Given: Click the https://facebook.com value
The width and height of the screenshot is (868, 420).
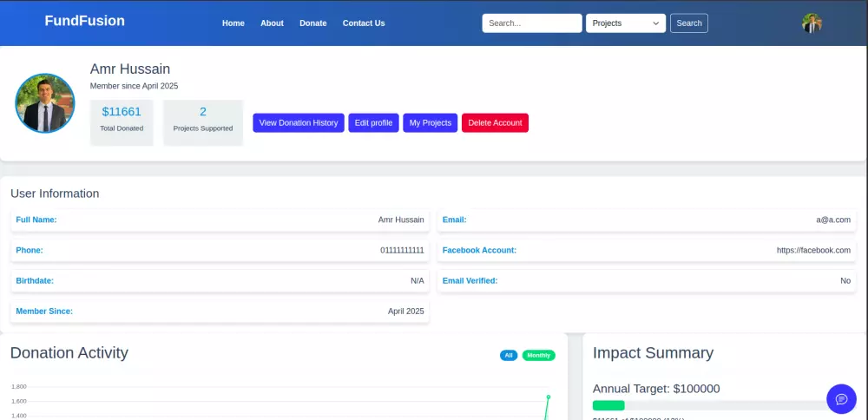Looking at the screenshot, I should pos(814,250).
